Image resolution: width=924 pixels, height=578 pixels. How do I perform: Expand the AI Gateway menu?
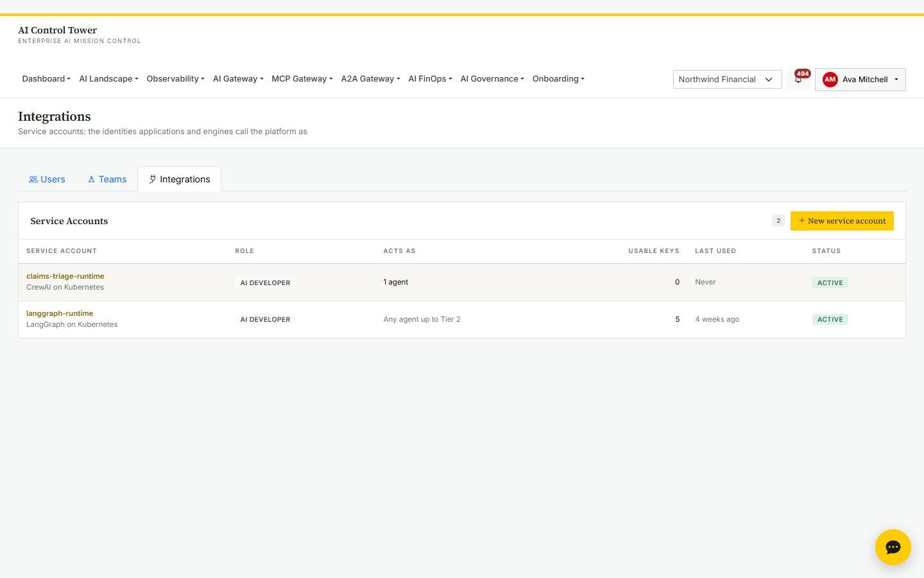pos(238,79)
